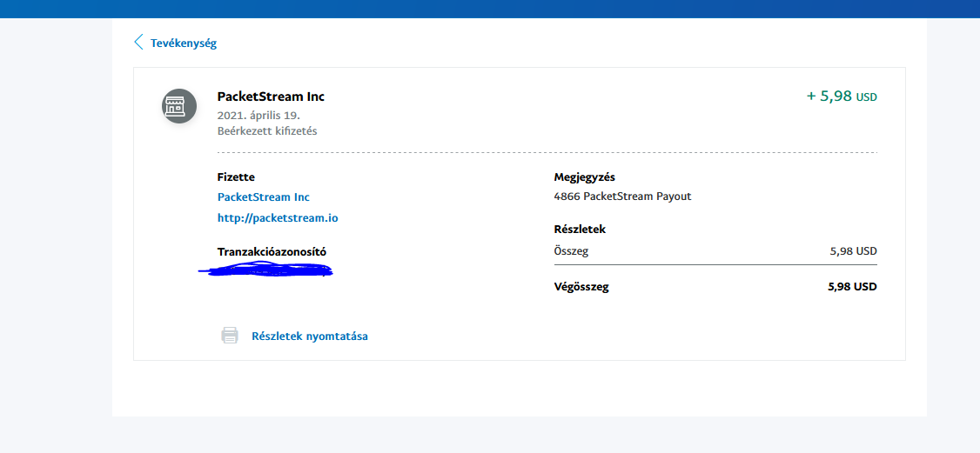Image resolution: width=980 pixels, height=453 pixels.
Task: Click the back chevron arrow icon
Action: pos(138,43)
